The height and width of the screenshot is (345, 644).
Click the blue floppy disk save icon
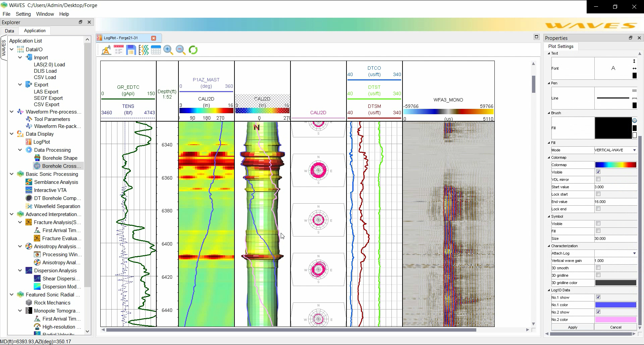(x=131, y=50)
